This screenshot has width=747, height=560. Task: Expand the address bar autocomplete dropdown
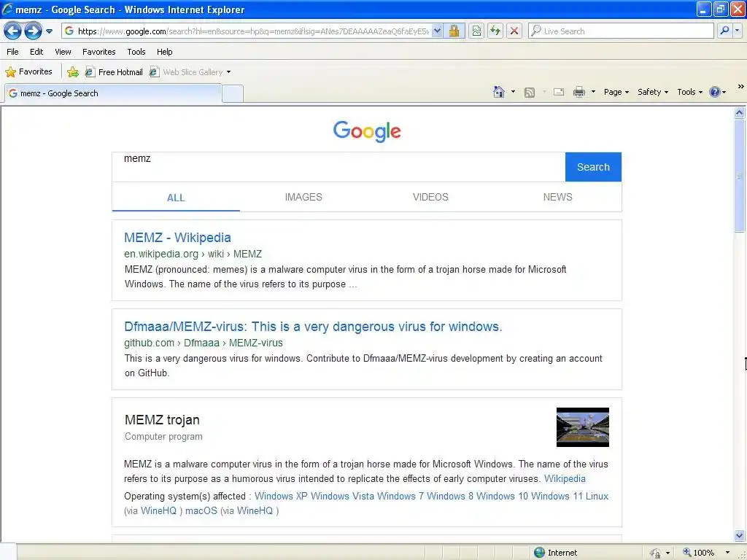[437, 31]
